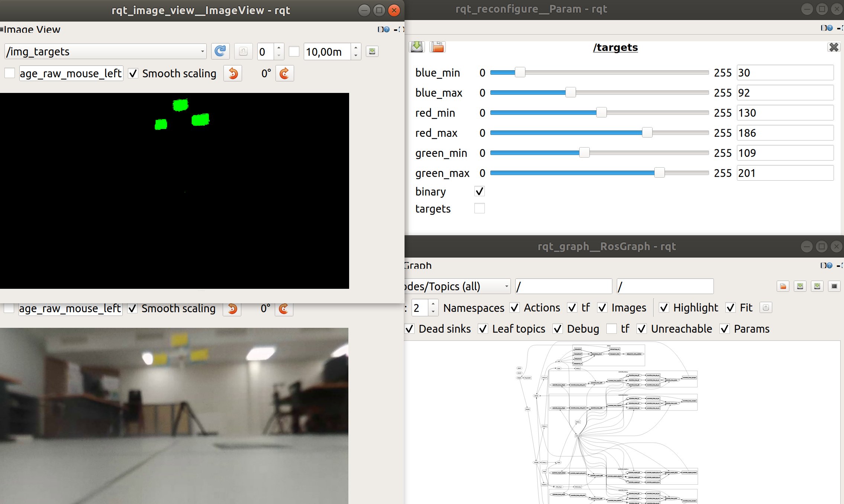Refresh the image topics list

point(220,51)
